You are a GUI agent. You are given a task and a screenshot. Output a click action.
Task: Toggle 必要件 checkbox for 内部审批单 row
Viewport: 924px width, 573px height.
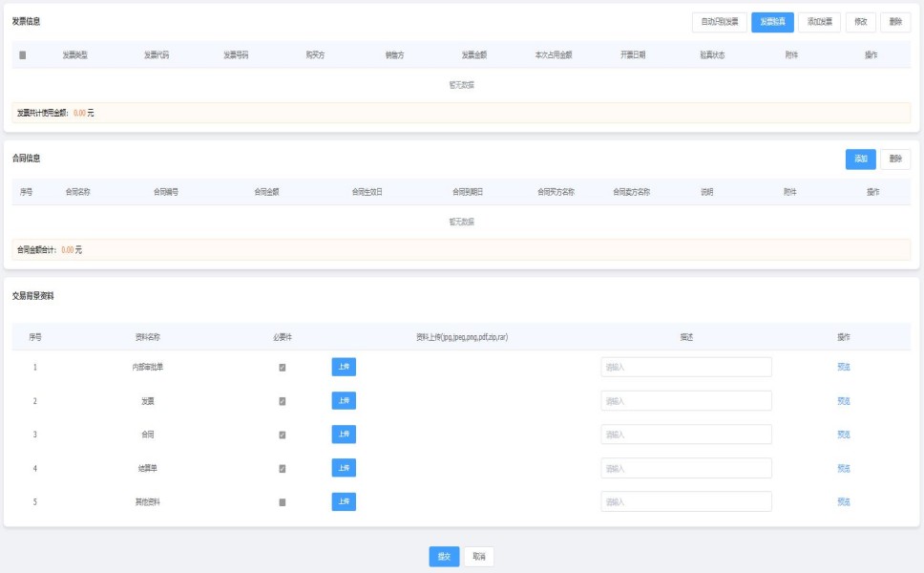click(x=282, y=368)
